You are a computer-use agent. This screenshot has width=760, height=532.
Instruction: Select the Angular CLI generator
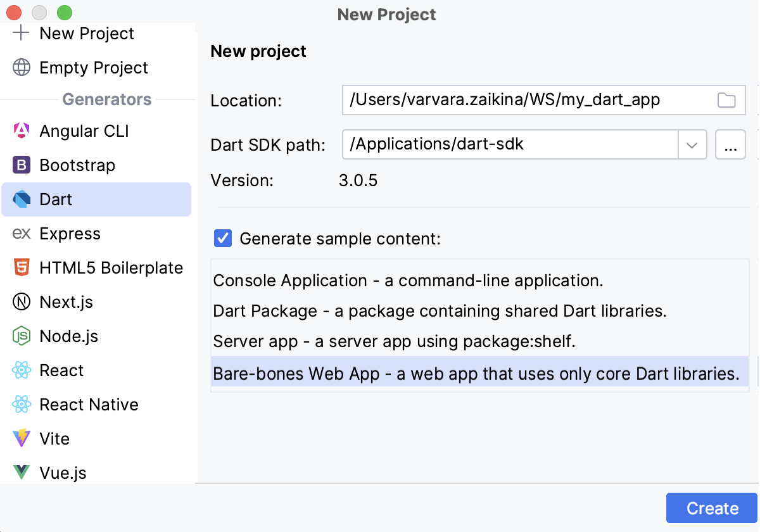click(84, 130)
